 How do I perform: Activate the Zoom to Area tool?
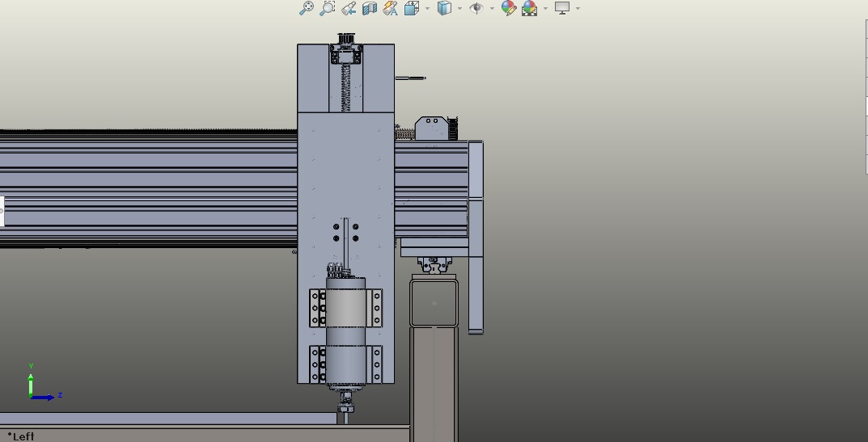[x=327, y=8]
